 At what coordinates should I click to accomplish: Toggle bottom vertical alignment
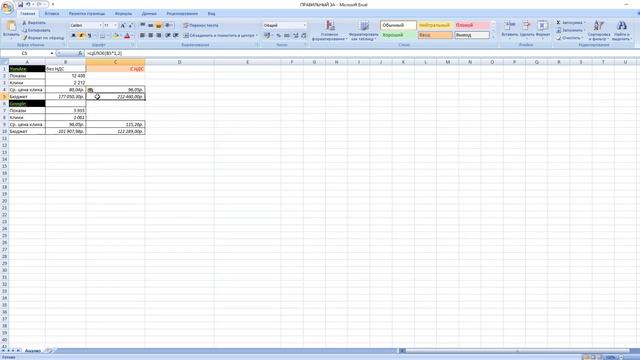point(159,25)
